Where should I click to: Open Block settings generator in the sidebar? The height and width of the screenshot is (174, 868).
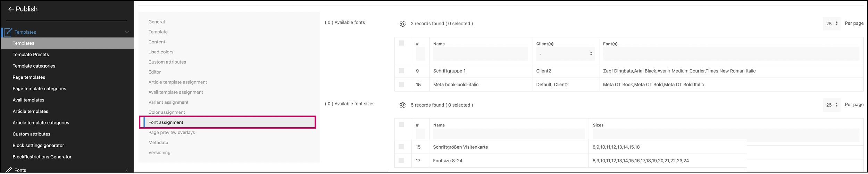[38, 146]
